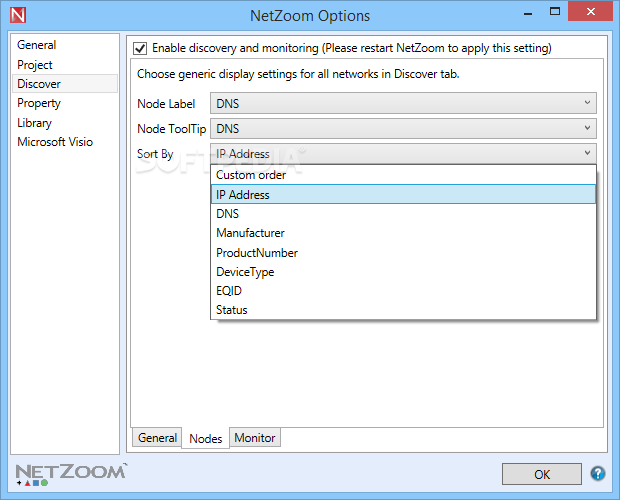620x500 pixels.
Task: Select DeviceType sort option
Action: (x=403, y=272)
